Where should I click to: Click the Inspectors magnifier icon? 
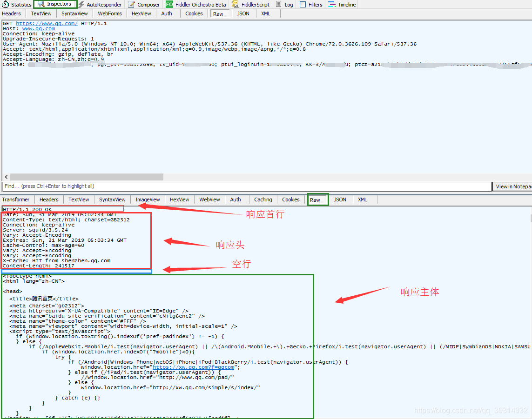tap(41, 4)
